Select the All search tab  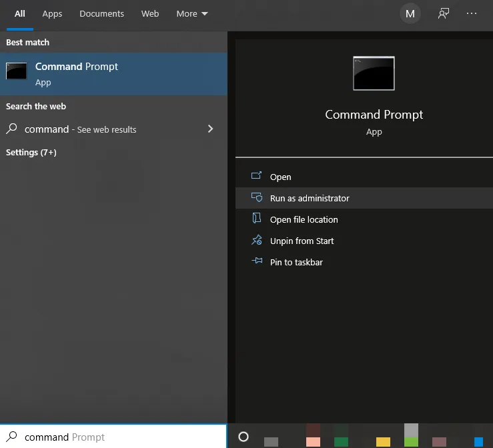[20, 14]
